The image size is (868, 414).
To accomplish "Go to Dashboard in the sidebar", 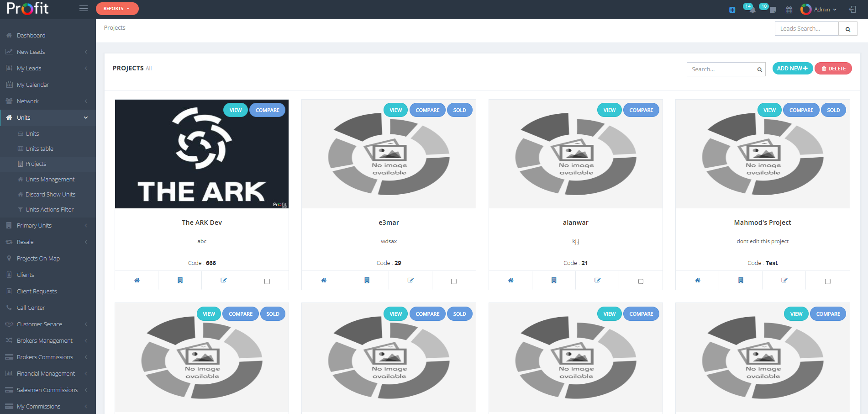I will (31, 35).
